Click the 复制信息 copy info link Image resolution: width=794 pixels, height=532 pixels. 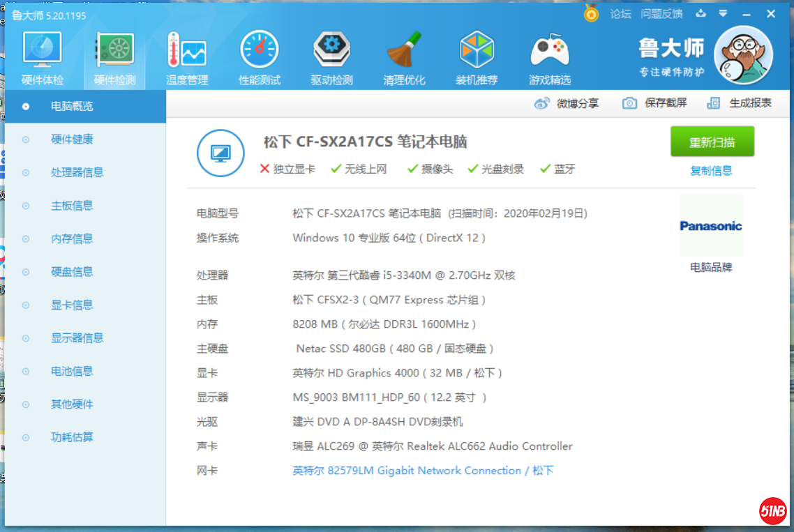tap(711, 171)
